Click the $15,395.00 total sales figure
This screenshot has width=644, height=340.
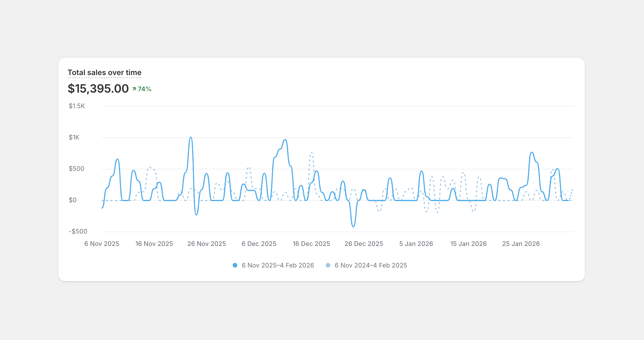(x=98, y=89)
